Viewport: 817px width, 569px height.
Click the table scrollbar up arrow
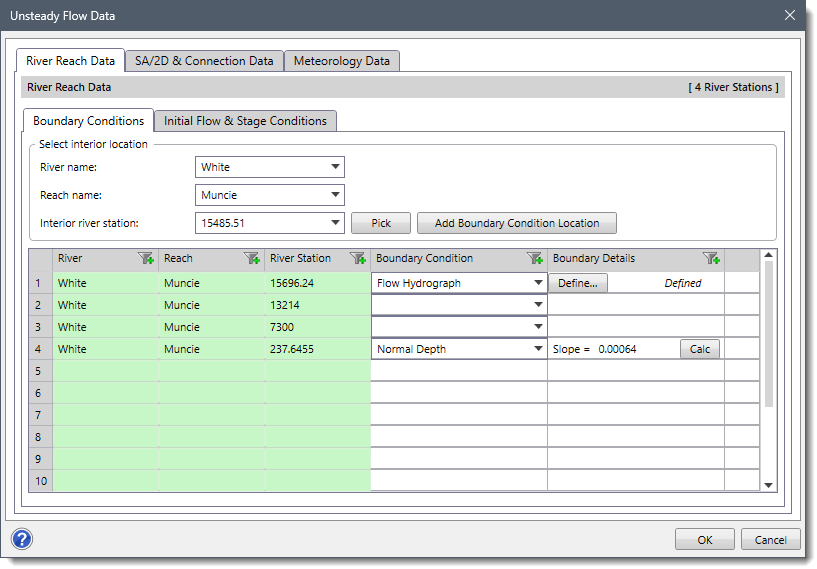[x=769, y=255]
